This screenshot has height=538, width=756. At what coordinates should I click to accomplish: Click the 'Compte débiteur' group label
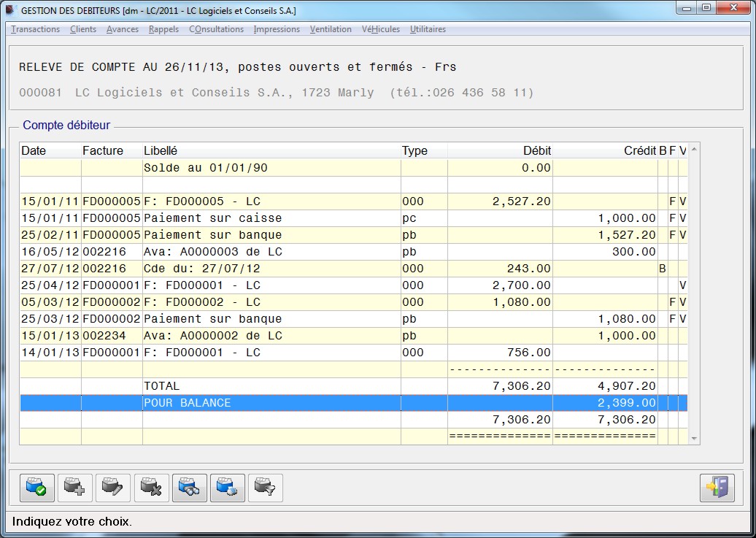66,126
